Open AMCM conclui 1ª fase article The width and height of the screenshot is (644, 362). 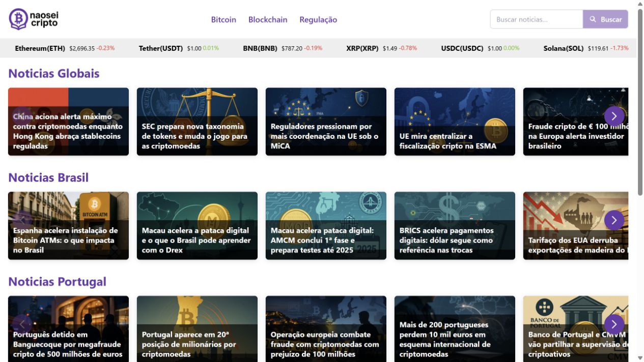tap(326, 226)
